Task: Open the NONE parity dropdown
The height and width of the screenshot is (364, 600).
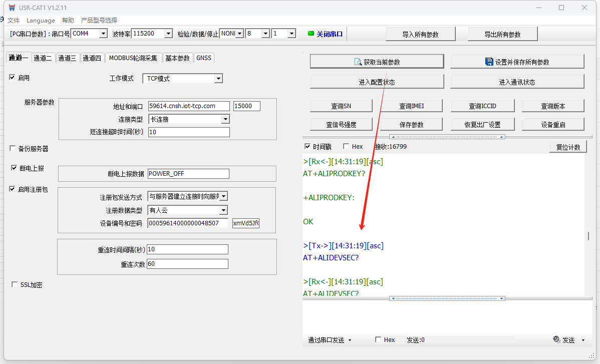Action: click(240, 34)
